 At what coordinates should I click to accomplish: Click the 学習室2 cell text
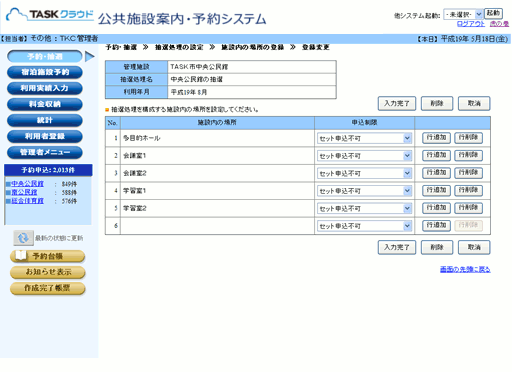[135, 208]
